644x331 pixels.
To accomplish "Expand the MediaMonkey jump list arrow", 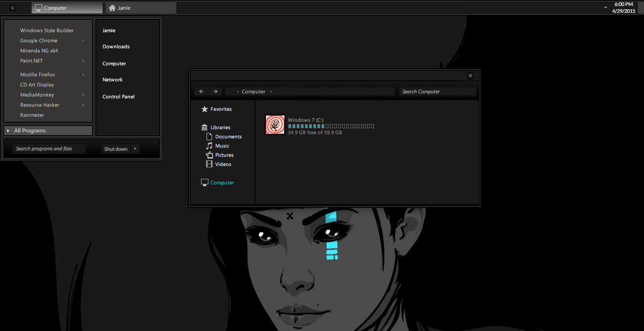I will coord(83,95).
